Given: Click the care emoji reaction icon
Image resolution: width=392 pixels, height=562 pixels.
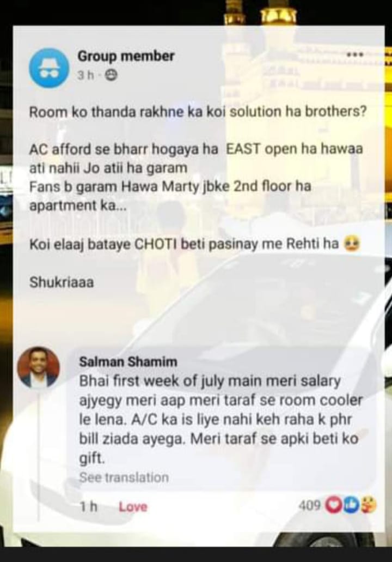Looking at the screenshot, I should coord(369,505).
